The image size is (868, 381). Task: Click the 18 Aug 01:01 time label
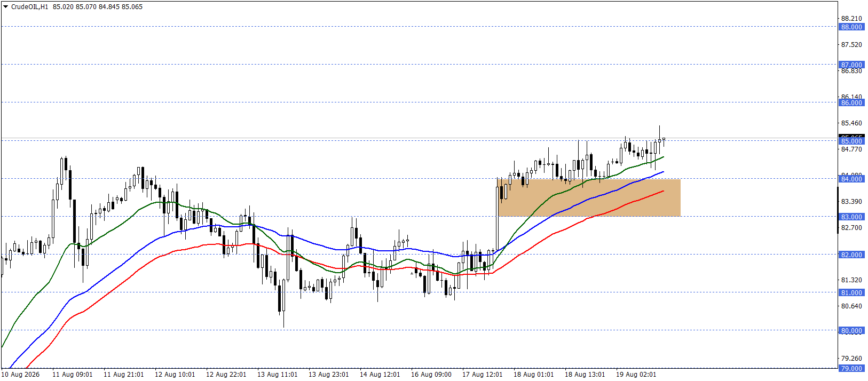pos(533,375)
